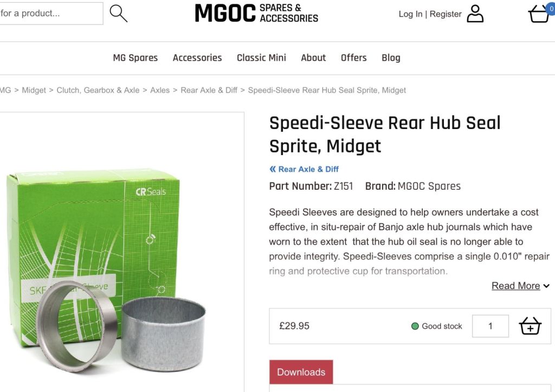The width and height of the screenshot is (555, 392).
Task: Open the Classic Mini menu
Action: tap(261, 57)
